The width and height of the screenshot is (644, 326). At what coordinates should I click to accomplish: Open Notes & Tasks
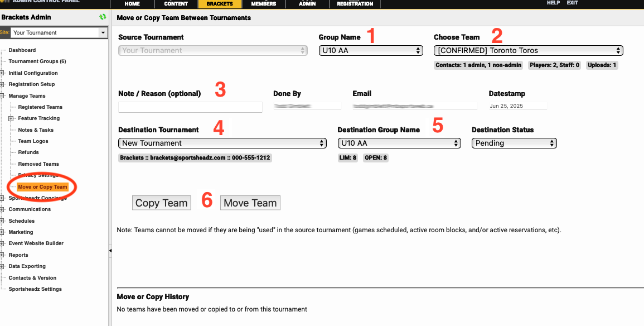(36, 130)
